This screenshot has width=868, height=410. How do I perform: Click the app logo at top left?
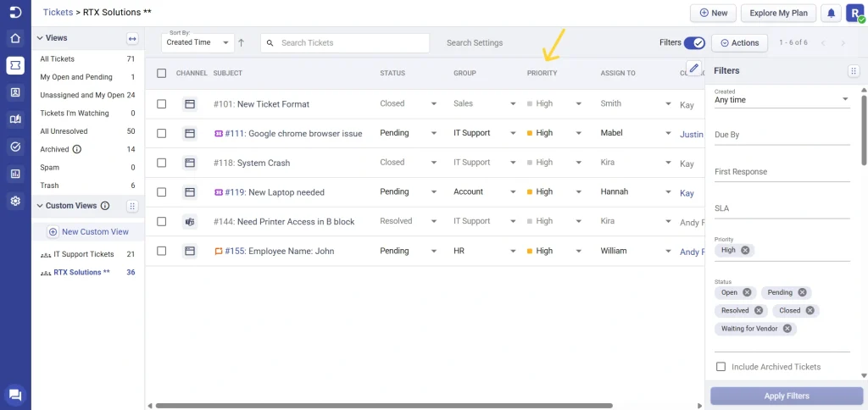pyautogui.click(x=15, y=12)
